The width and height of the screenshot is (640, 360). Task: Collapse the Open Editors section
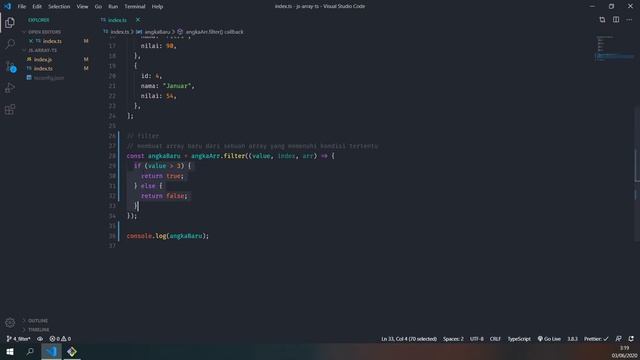point(44,32)
